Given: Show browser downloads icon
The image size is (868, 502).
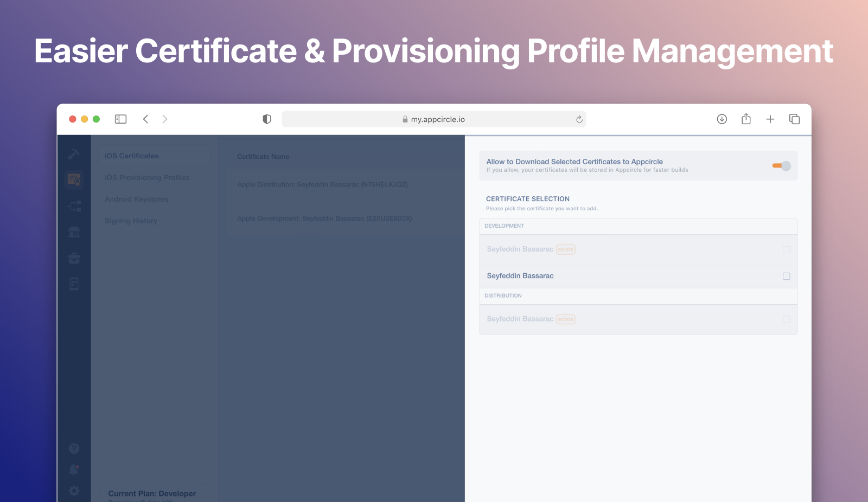Looking at the screenshot, I should 722,119.
